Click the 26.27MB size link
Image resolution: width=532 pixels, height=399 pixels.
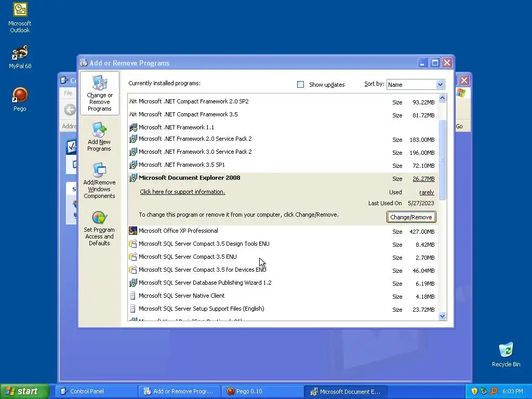click(x=423, y=179)
